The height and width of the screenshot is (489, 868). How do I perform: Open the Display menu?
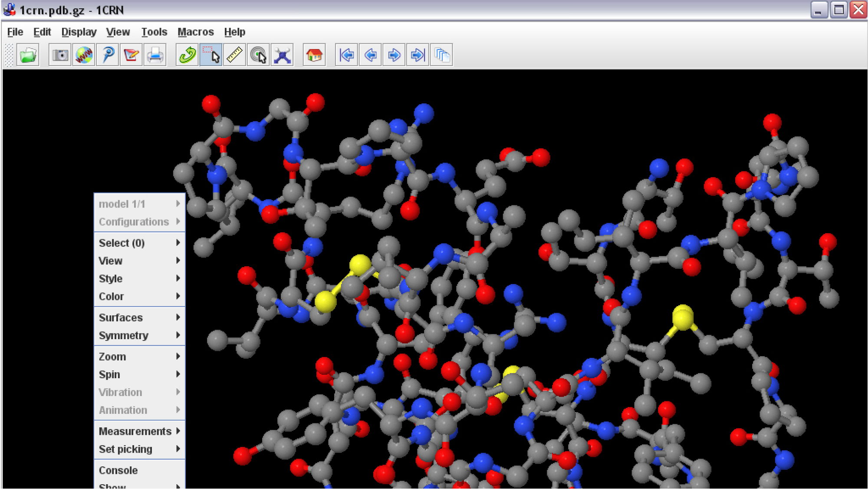[79, 32]
